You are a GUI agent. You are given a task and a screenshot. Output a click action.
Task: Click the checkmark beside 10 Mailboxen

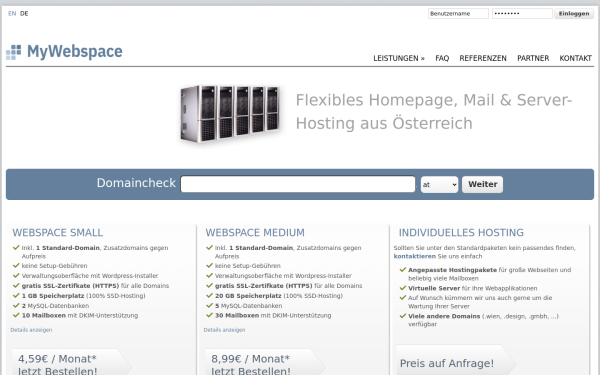coord(16,315)
